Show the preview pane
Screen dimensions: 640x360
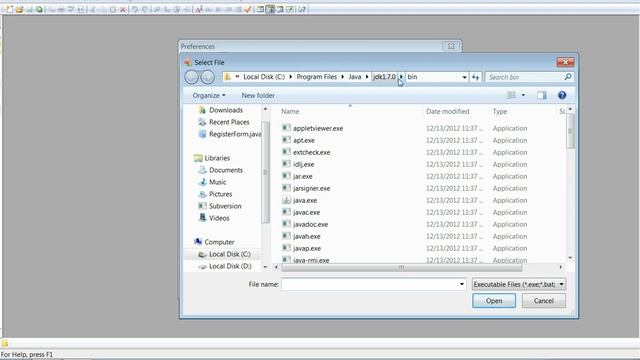[x=542, y=95]
